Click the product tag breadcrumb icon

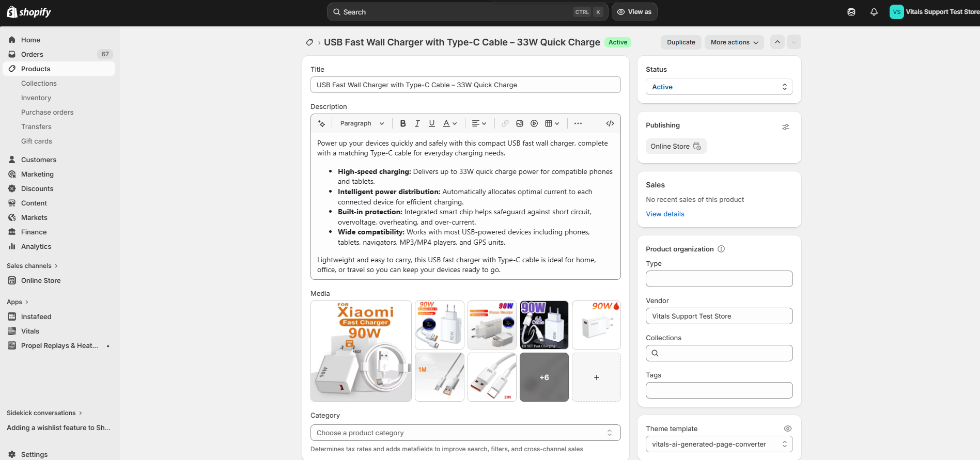tap(309, 42)
